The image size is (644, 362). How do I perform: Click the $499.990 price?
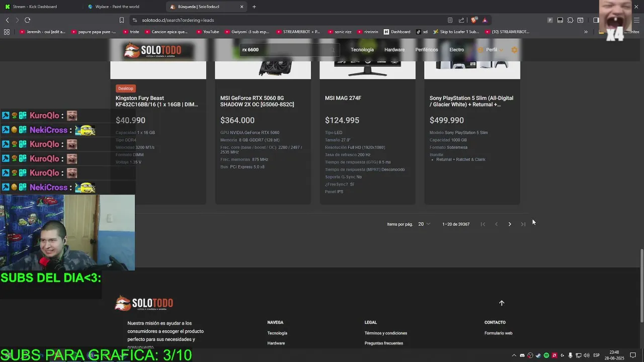(x=447, y=120)
